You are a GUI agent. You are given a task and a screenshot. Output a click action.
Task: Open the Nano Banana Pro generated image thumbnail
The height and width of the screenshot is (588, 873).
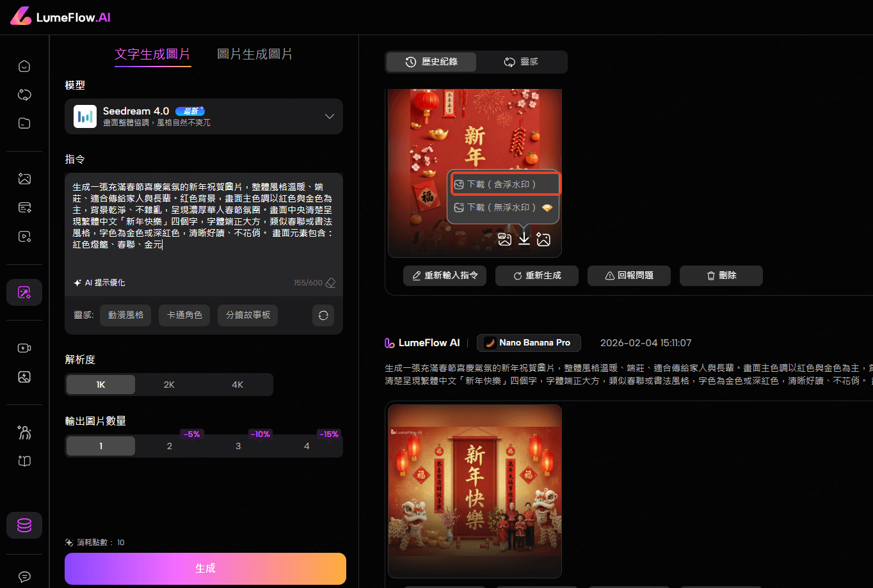click(x=474, y=490)
